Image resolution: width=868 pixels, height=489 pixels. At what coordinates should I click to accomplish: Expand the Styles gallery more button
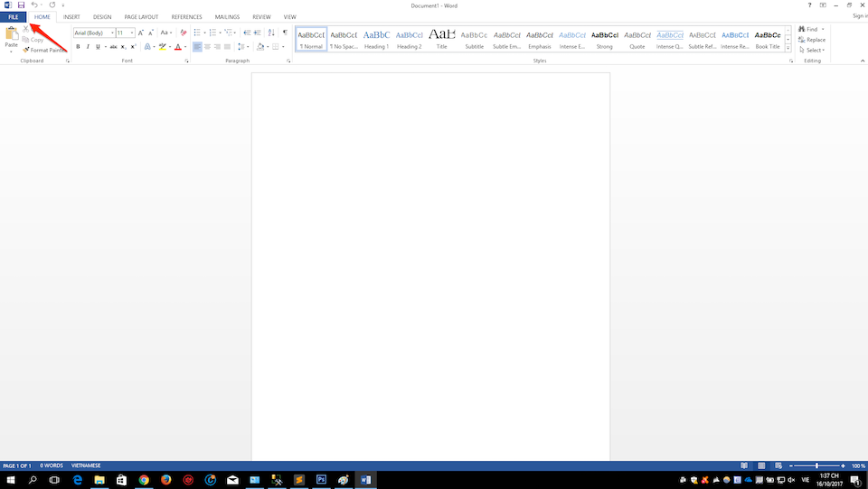pos(788,48)
